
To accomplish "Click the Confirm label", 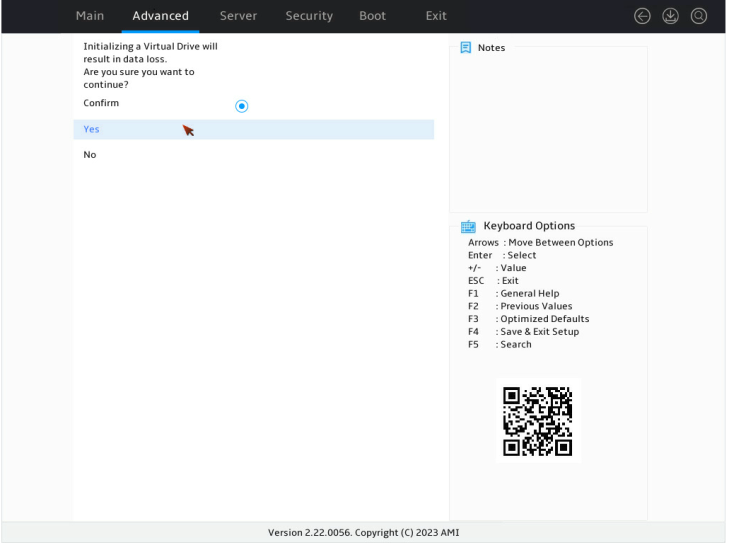I will click(101, 103).
